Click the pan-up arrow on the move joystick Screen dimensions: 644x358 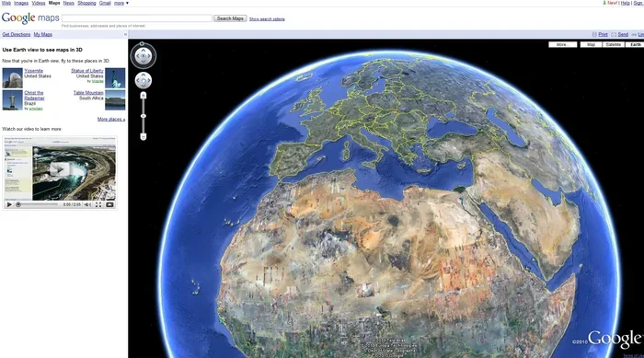143,75
